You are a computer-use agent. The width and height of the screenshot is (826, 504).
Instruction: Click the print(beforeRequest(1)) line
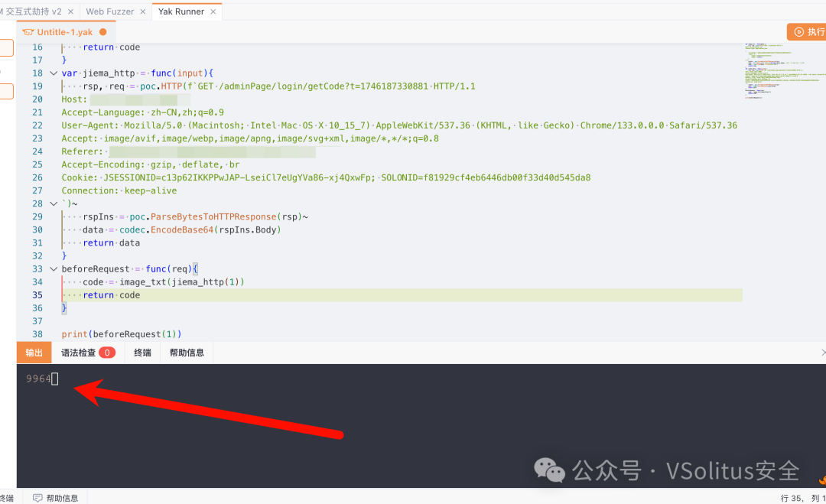click(x=121, y=334)
